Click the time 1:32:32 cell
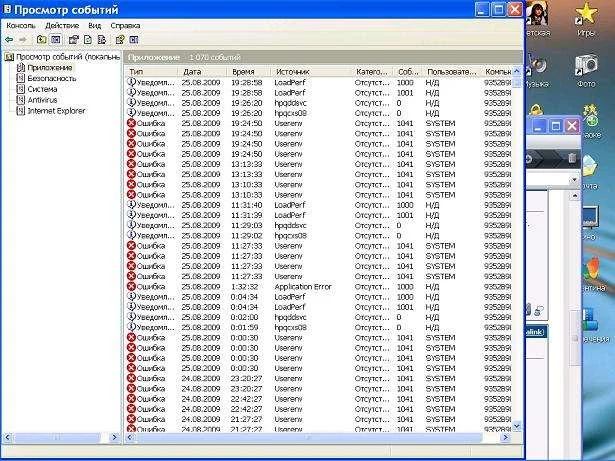Viewport: 615px width, 461px height. point(244,287)
